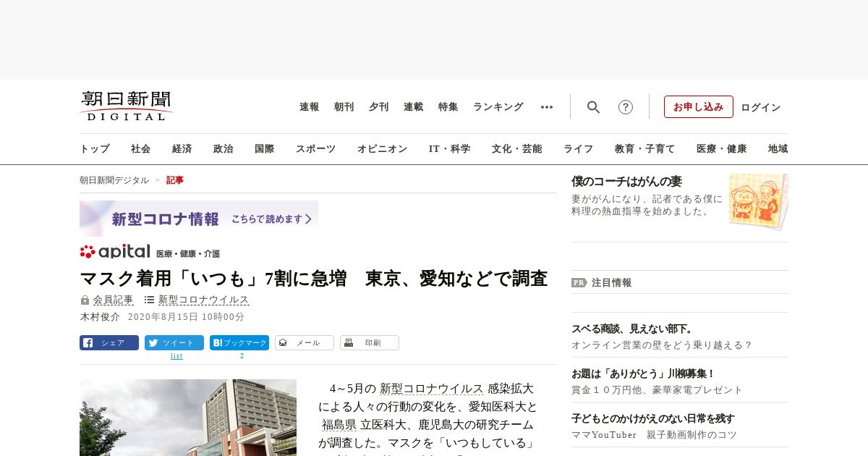Click 福島県 link in article text

[x=339, y=425]
